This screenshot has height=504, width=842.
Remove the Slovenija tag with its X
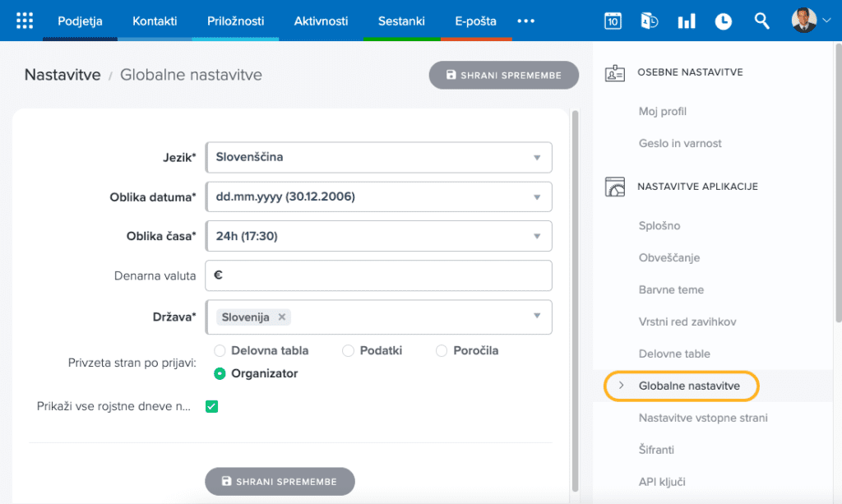[281, 317]
